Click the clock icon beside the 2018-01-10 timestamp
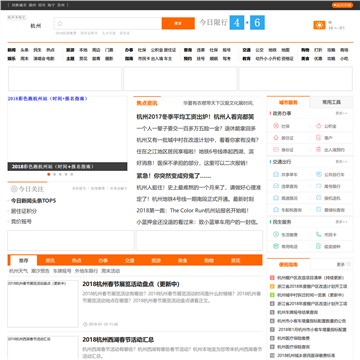 click(x=85, y=324)
